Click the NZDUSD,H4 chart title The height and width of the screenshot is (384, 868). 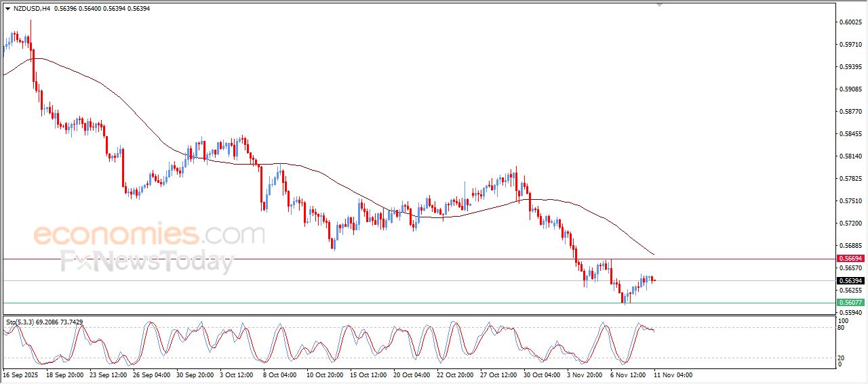(x=32, y=9)
